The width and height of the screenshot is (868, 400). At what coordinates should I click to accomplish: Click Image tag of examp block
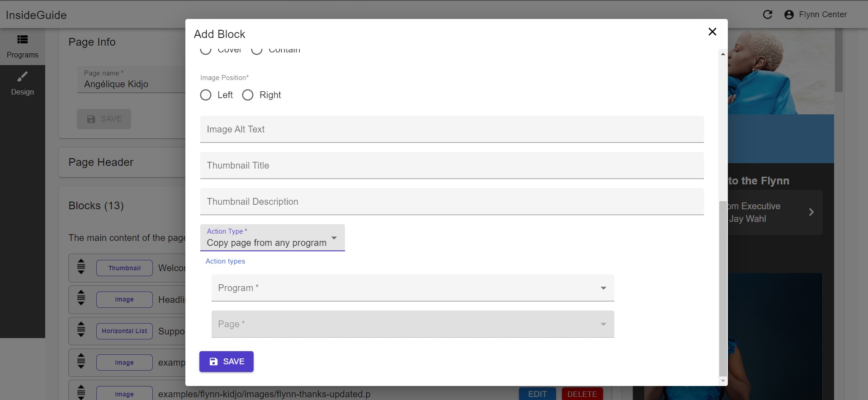124,362
